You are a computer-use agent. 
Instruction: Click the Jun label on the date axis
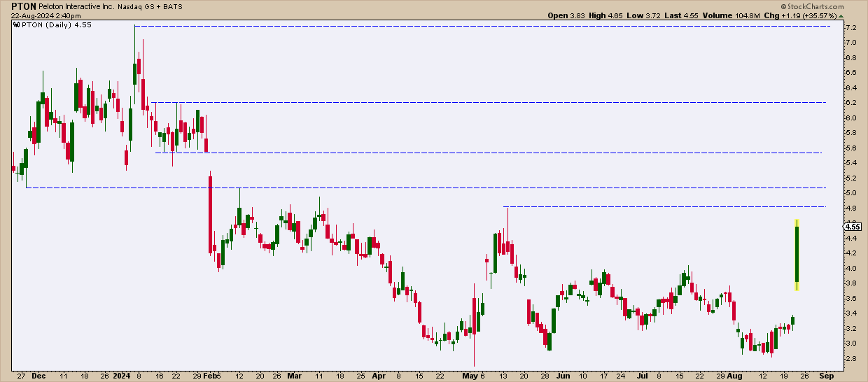(x=562, y=375)
